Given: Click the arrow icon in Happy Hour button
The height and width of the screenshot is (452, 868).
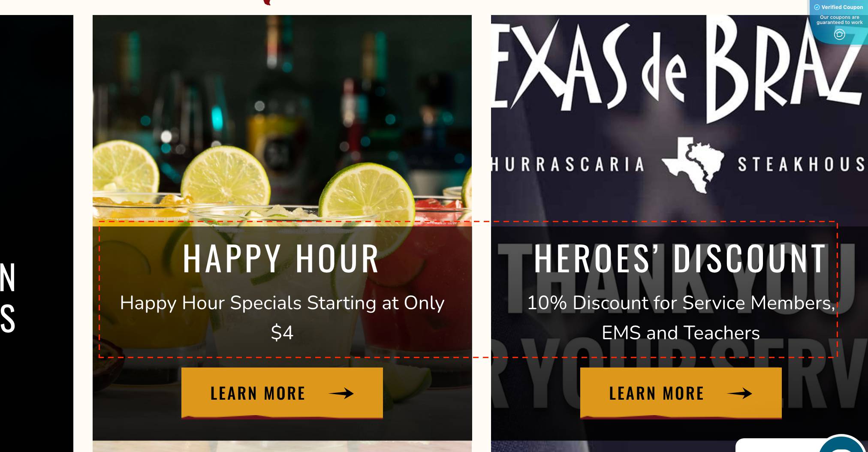Looking at the screenshot, I should (x=341, y=393).
